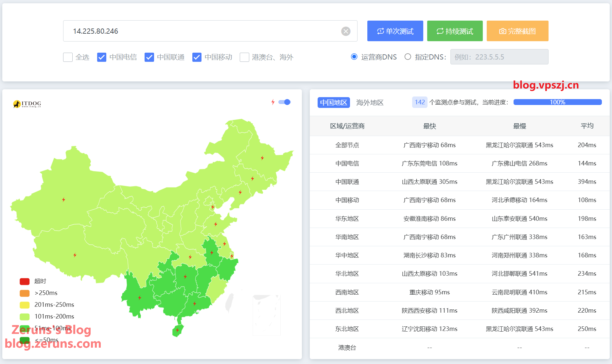Select the 中国地区 tab

[333, 102]
